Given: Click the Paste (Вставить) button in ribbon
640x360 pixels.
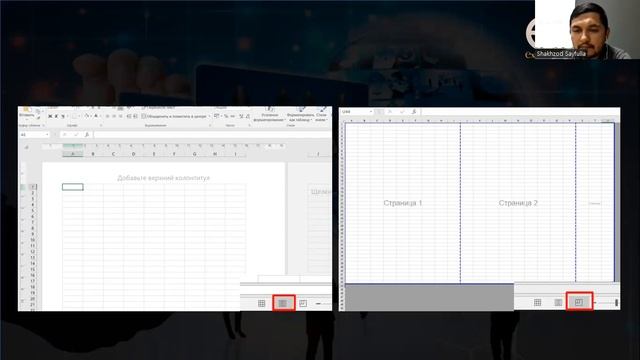Looking at the screenshot, I should click(x=27, y=113).
